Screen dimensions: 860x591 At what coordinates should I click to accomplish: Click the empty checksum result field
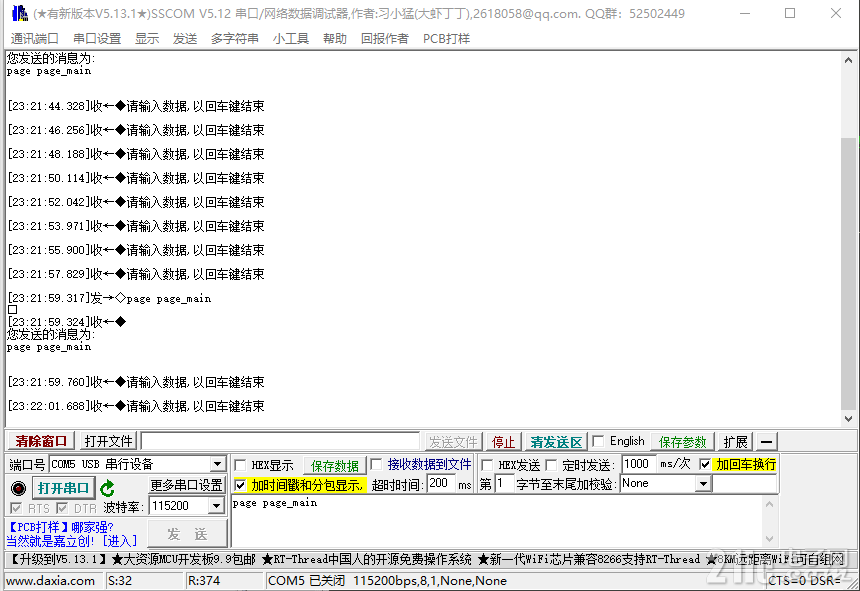click(744, 484)
